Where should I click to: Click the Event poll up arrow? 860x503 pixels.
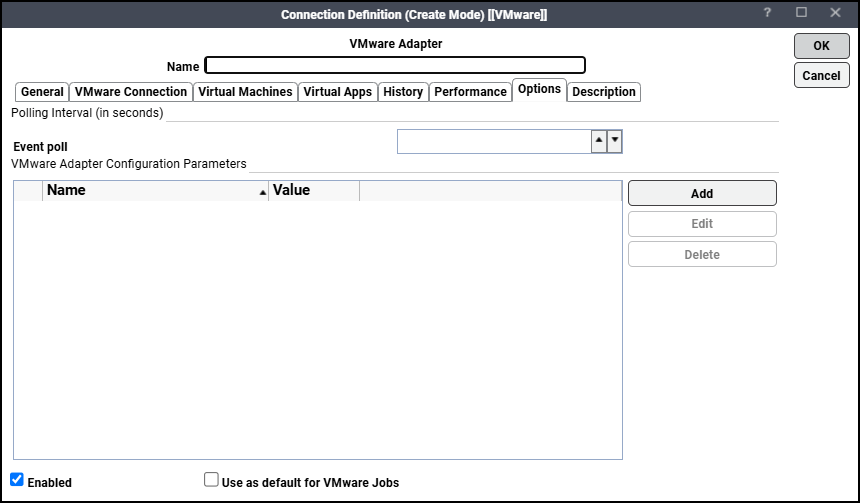pos(598,141)
